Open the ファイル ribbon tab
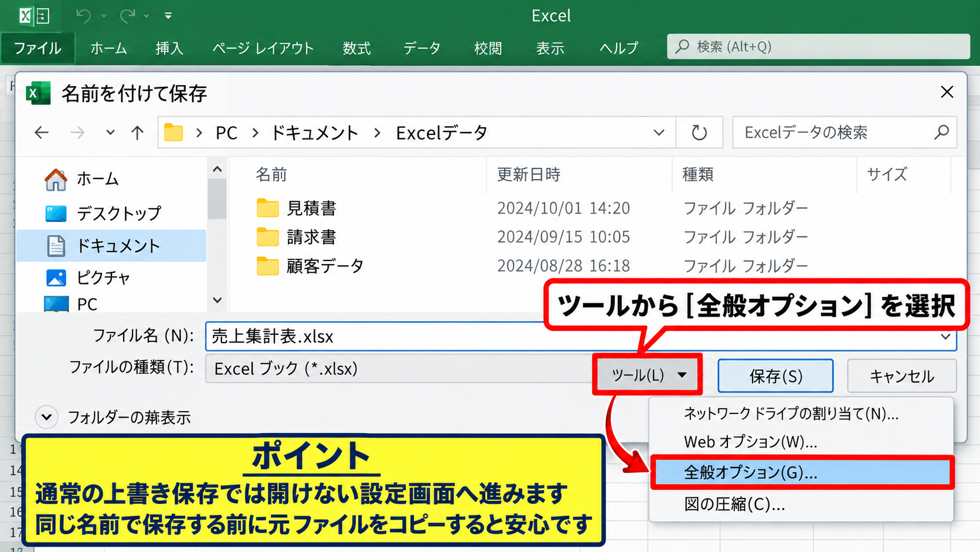Image resolution: width=980 pixels, height=552 pixels. click(38, 48)
